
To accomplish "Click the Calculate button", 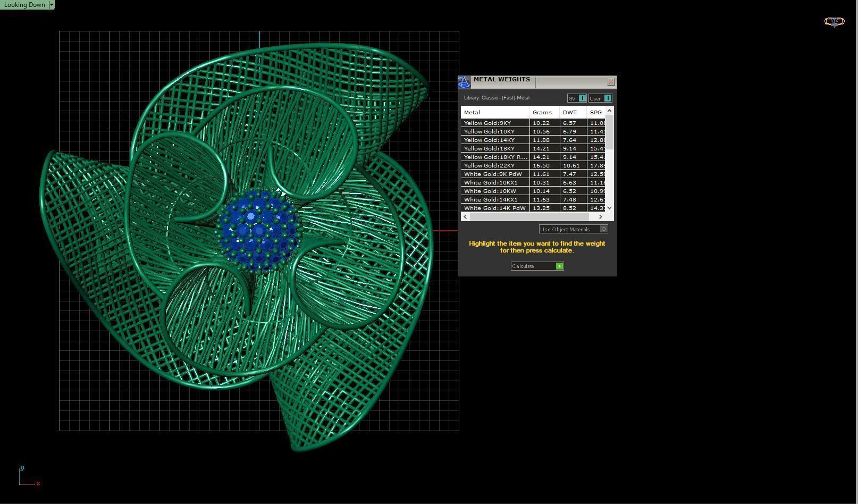I will point(537,266).
